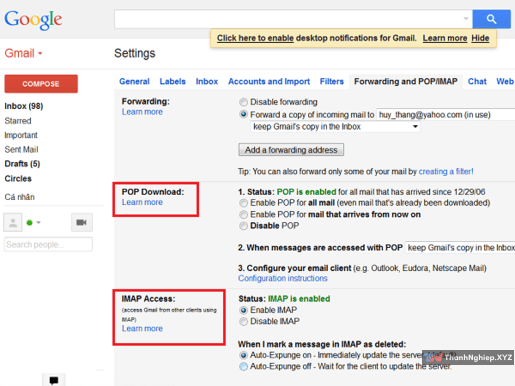Open Drafts (5) folder
This screenshot has width=515, height=386.
pos(22,164)
